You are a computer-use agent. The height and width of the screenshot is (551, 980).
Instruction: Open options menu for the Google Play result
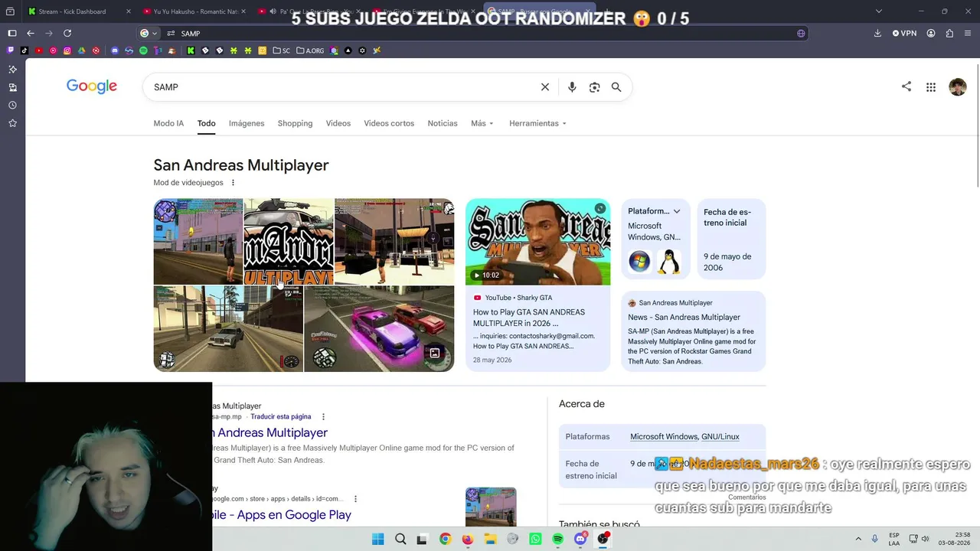pos(355,499)
